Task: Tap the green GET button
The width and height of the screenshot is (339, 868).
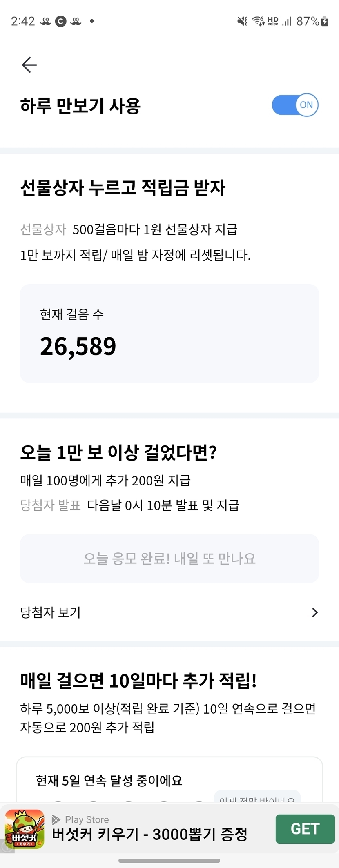Action: 305,829
